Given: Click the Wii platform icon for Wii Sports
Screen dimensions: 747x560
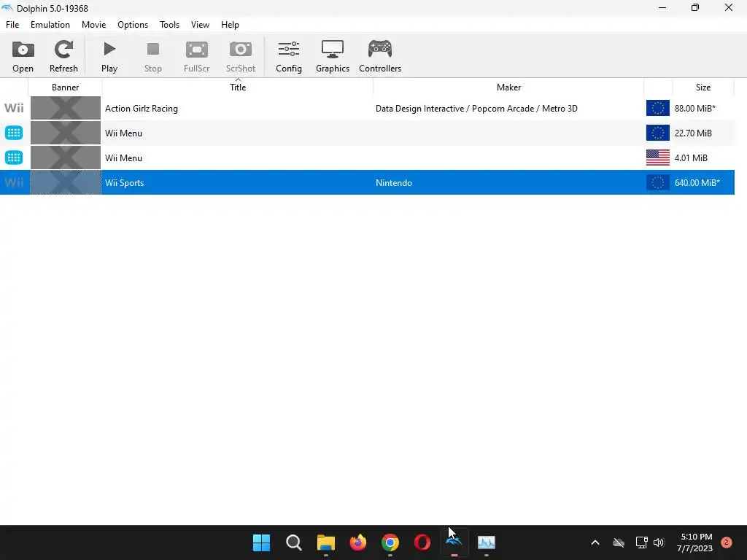Looking at the screenshot, I should click(14, 182).
